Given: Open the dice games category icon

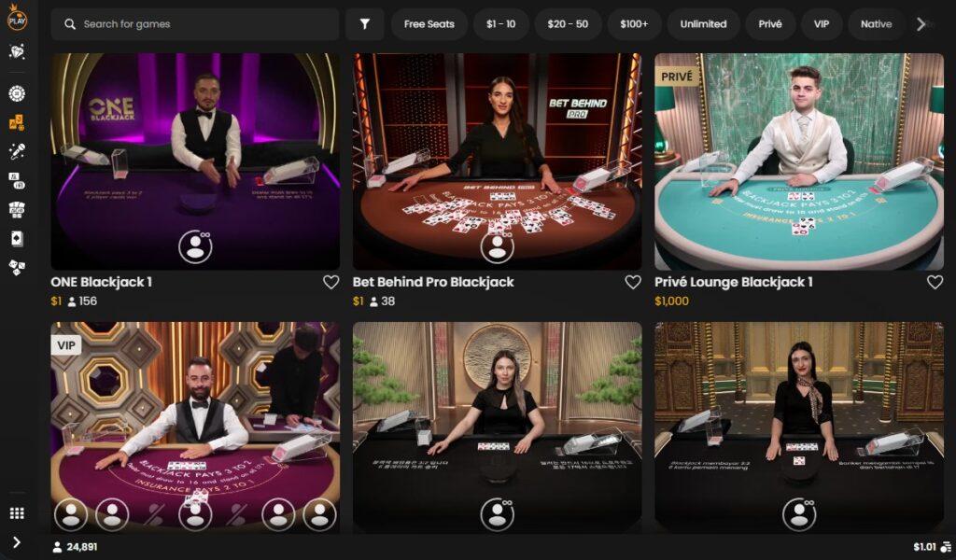Looking at the screenshot, I should tap(17, 268).
